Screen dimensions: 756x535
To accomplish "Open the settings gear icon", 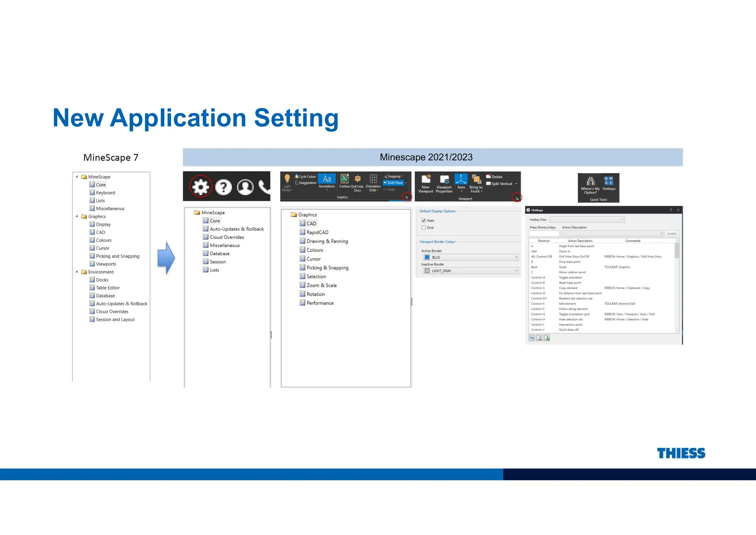I will click(200, 187).
